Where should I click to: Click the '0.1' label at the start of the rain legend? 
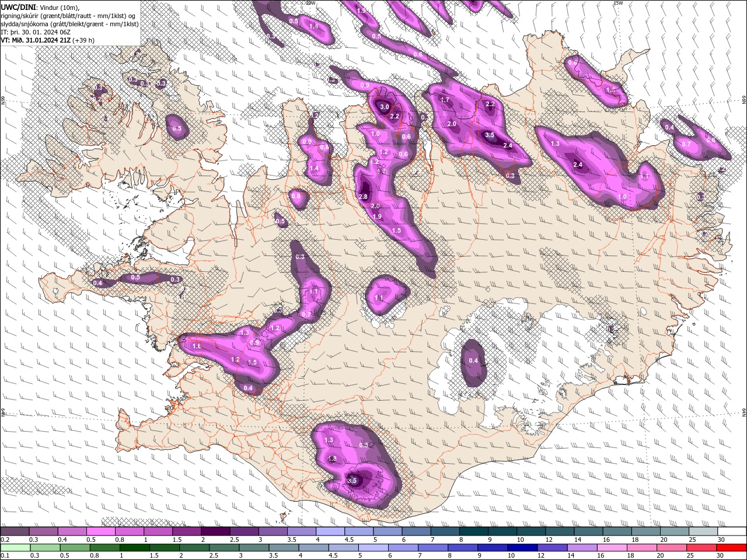(x=5, y=556)
